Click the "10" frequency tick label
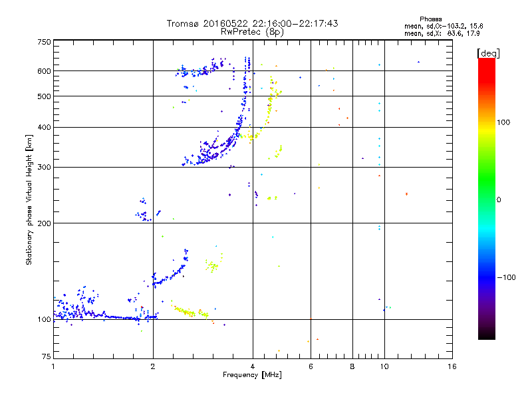This screenshot has width=532, height=399. 384,366
